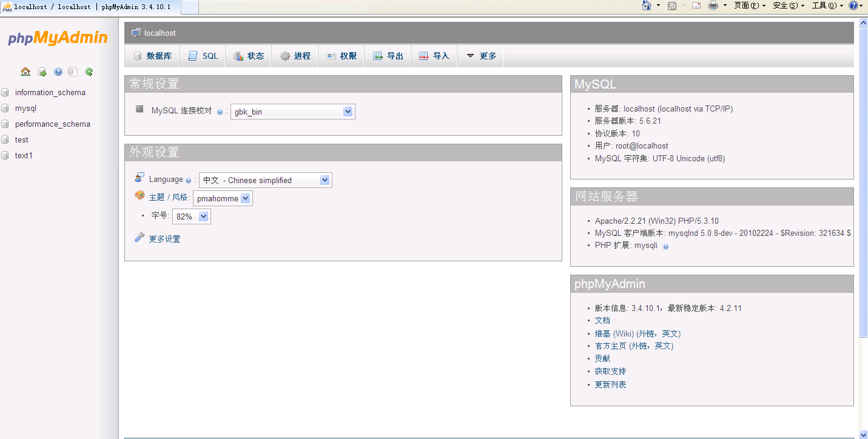The height and width of the screenshot is (439, 868).
Task: Click the browser Help question mark icon
Action: (853, 5)
